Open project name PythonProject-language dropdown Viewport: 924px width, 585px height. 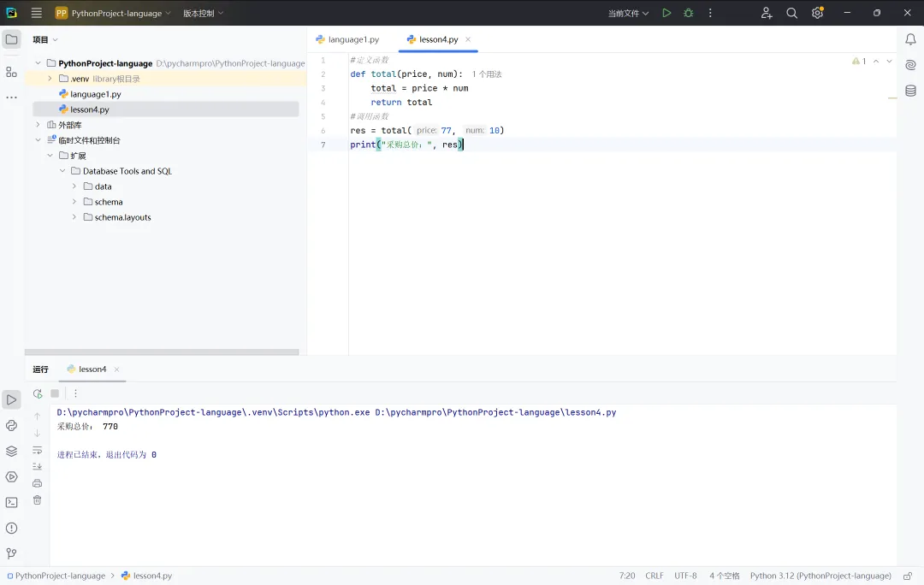coord(113,13)
